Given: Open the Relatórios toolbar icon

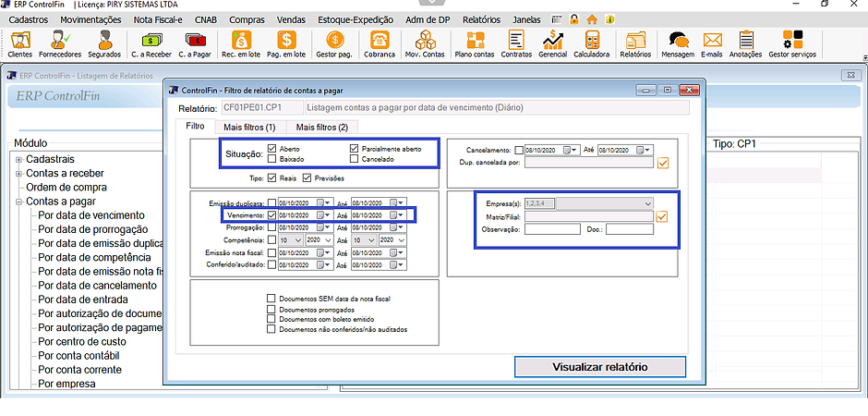Looking at the screenshot, I should 635,44.
